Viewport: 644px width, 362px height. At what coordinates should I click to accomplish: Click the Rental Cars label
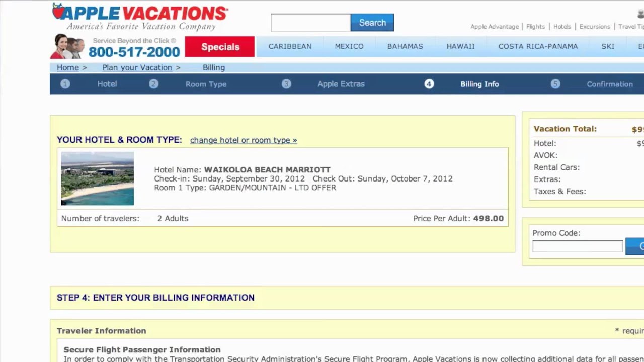coord(556,167)
